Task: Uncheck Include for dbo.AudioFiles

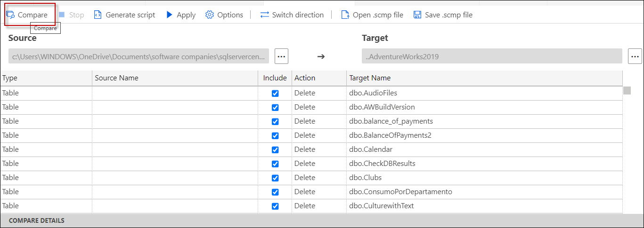Action: click(275, 93)
